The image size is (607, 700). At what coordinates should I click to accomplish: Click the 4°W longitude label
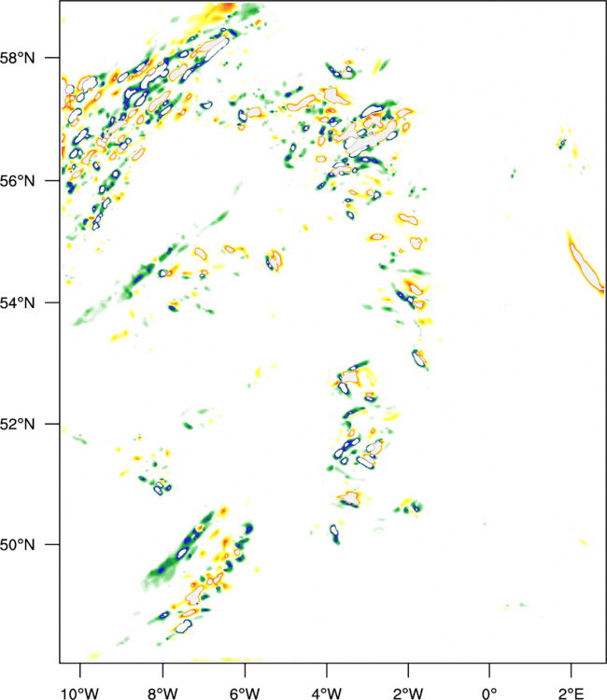327,693
